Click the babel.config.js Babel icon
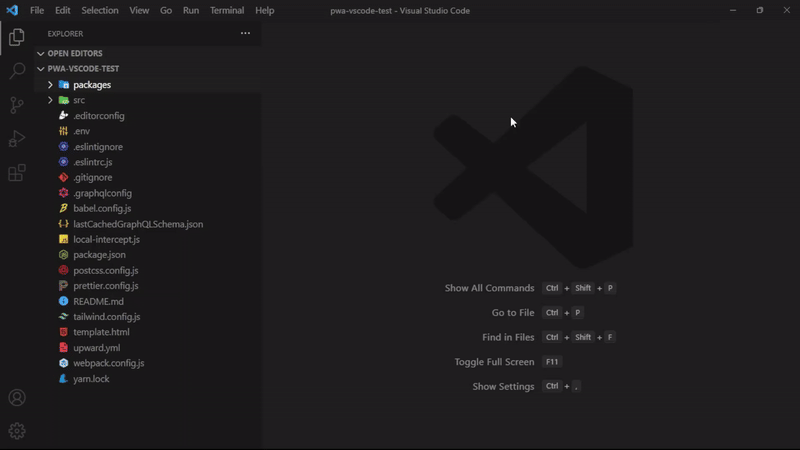Image resolution: width=800 pixels, height=450 pixels. point(63,208)
